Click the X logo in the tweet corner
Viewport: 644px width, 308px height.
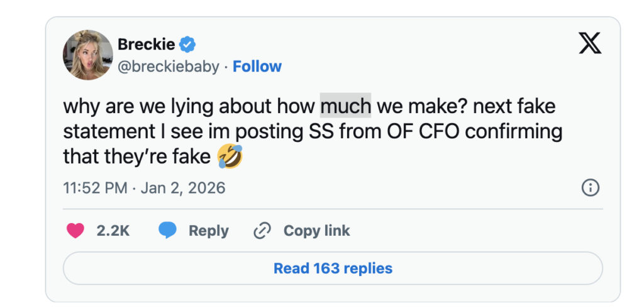(x=589, y=45)
